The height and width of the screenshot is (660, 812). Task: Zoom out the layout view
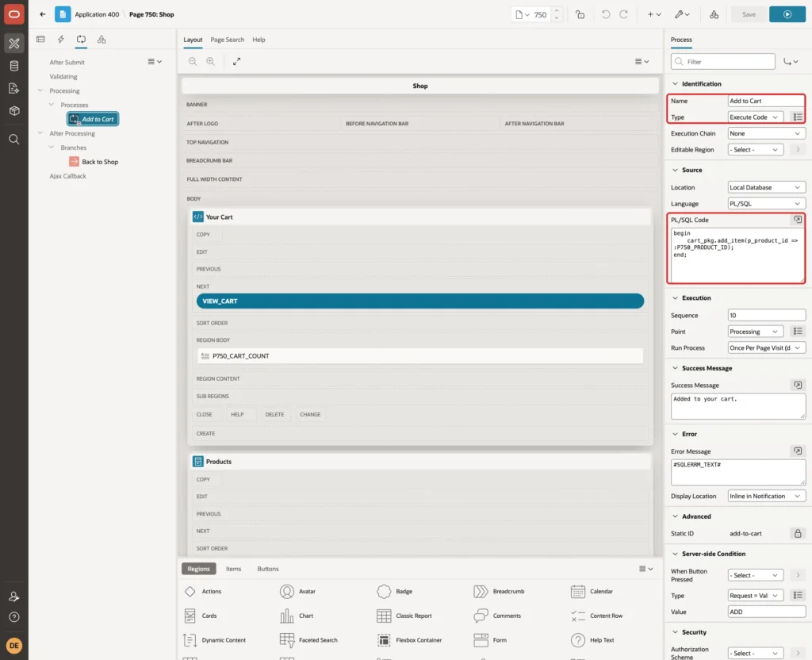(193, 61)
